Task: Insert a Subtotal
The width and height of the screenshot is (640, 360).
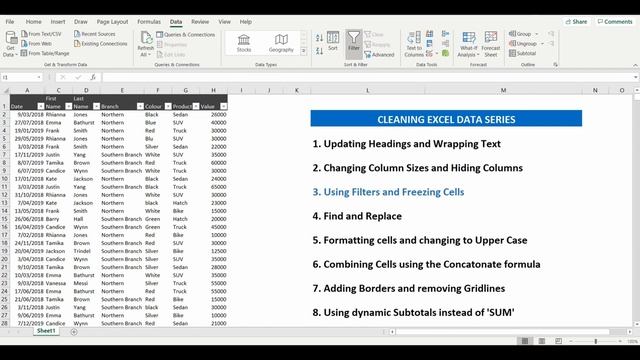Action: [x=522, y=53]
